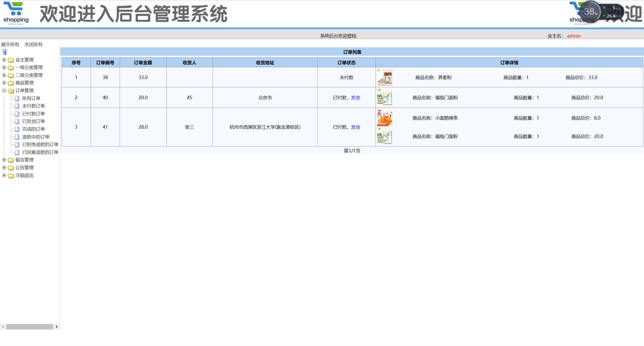Viewport: 644px width, 346px height.
Task: Open the 退款中的订单 menu item
Action: click(36, 137)
